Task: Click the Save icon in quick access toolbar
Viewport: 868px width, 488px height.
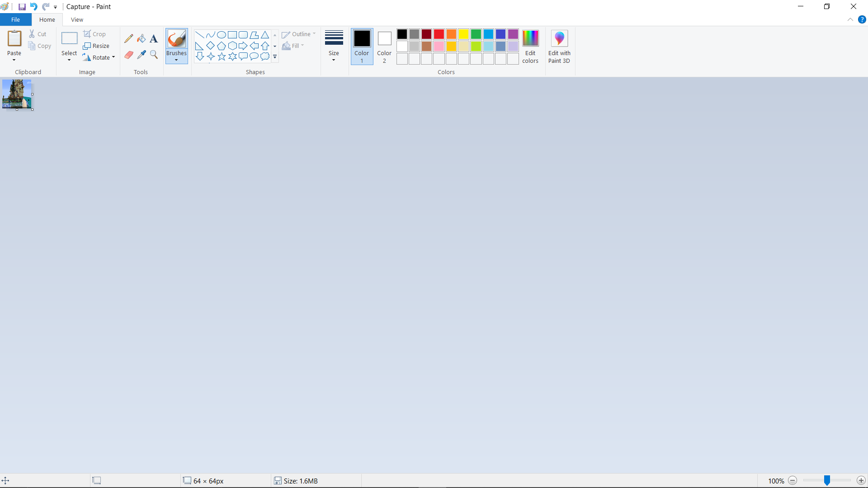Action: pyautogui.click(x=22, y=7)
